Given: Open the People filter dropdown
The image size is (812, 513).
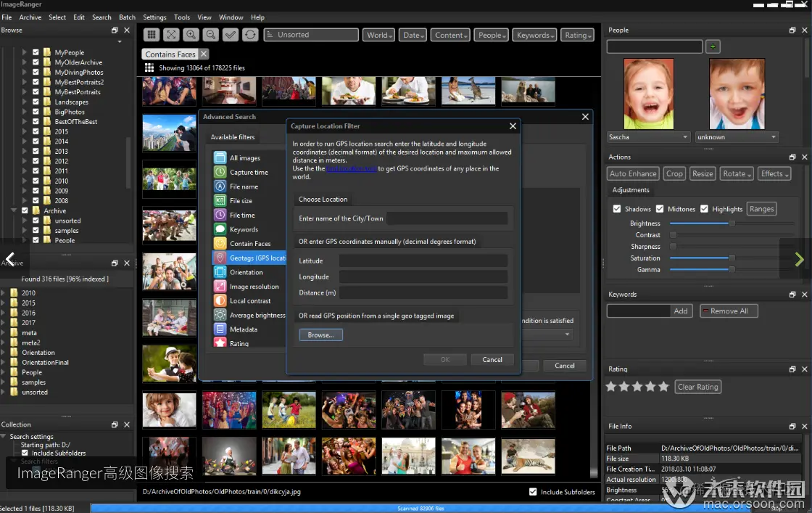Looking at the screenshot, I should tap(492, 35).
